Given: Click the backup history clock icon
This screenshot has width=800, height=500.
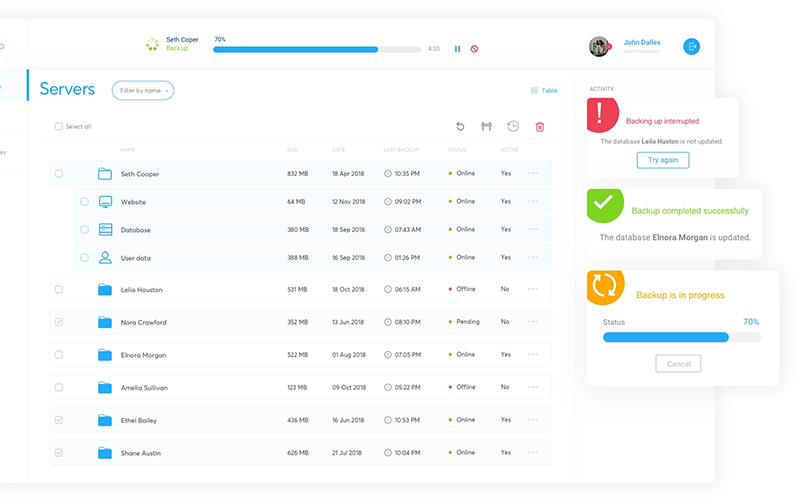Looking at the screenshot, I should coord(513,126).
